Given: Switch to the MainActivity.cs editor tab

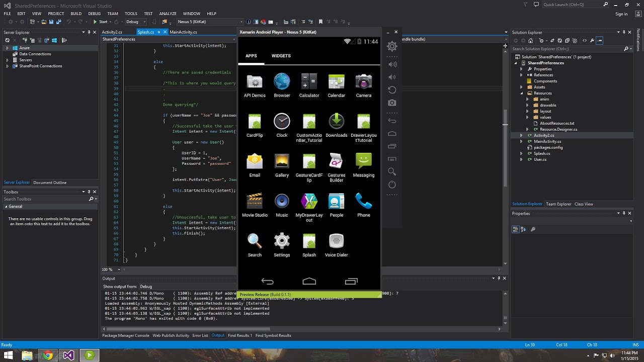Looking at the screenshot, I should 183,32.
